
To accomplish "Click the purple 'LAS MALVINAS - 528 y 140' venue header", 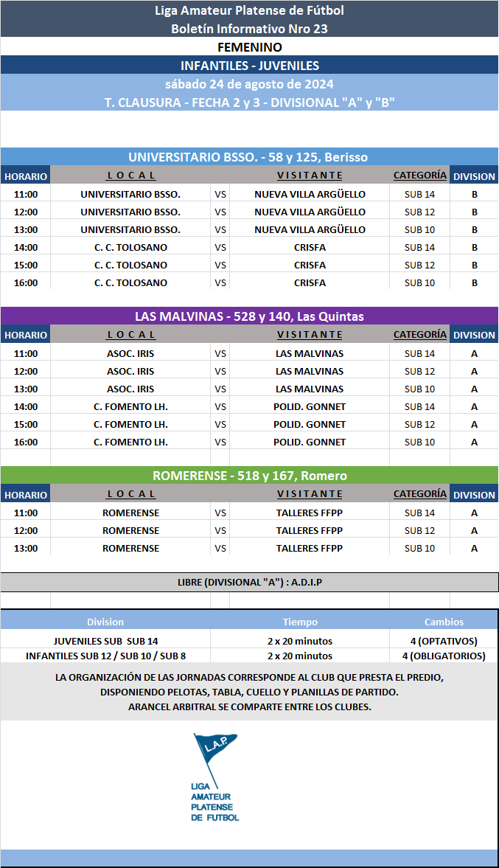I will coord(249,316).
